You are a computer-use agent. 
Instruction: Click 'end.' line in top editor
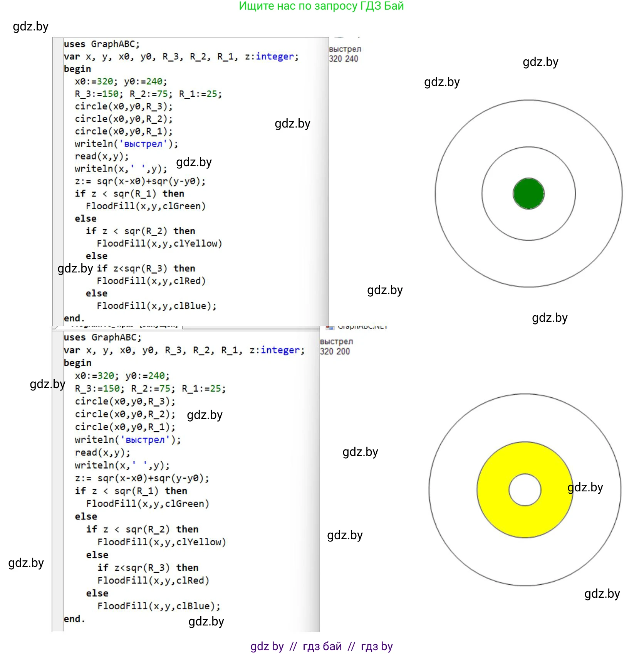[74, 318]
